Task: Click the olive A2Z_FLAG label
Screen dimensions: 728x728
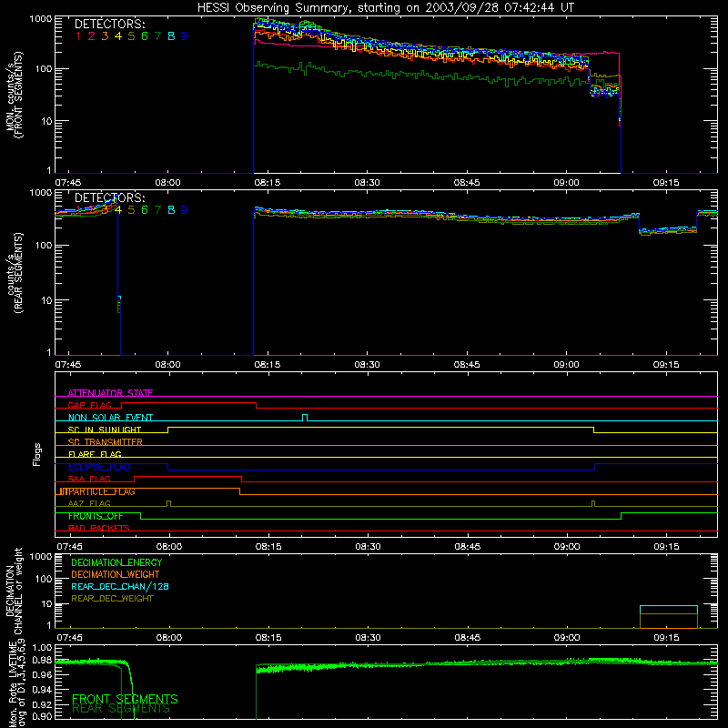Action: tap(89, 503)
